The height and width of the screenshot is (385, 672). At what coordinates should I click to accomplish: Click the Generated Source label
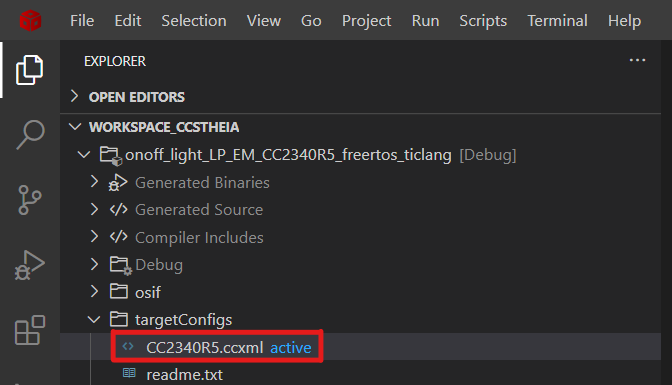click(x=199, y=210)
